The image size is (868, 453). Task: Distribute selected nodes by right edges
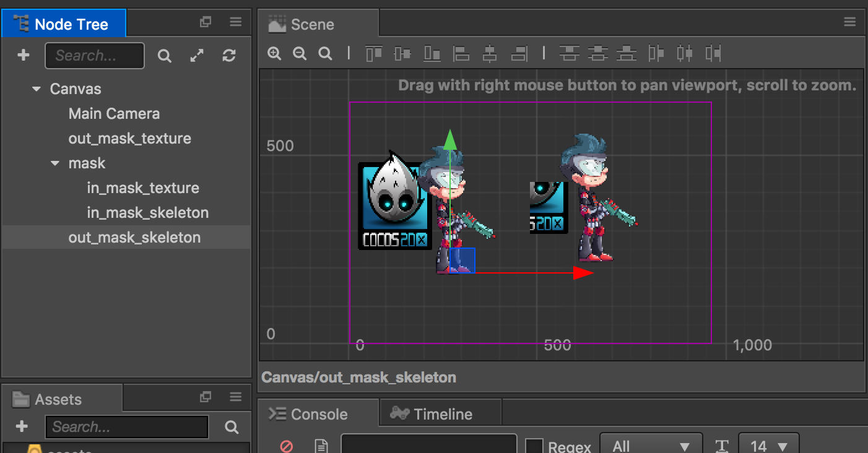[713, 54]
